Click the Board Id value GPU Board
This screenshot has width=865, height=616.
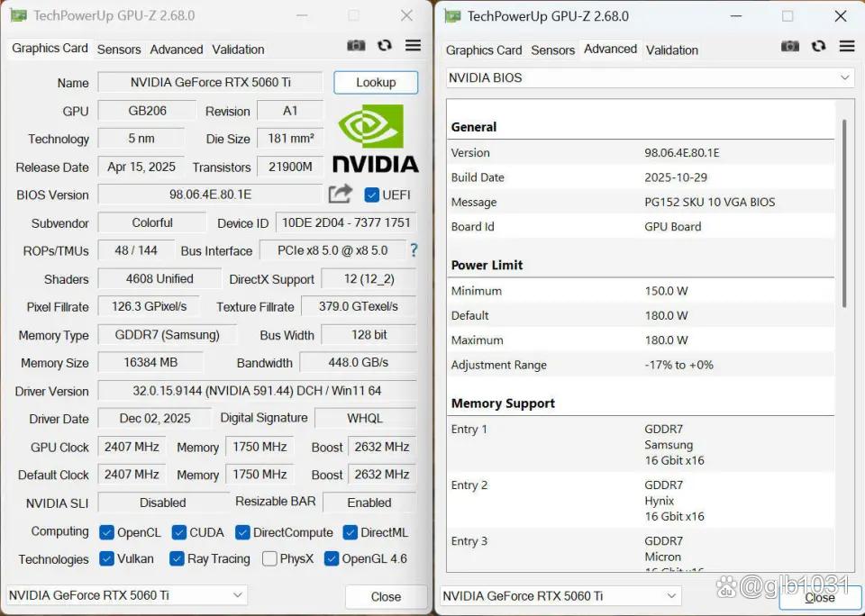pyautogui.click(x=672, y=227)
